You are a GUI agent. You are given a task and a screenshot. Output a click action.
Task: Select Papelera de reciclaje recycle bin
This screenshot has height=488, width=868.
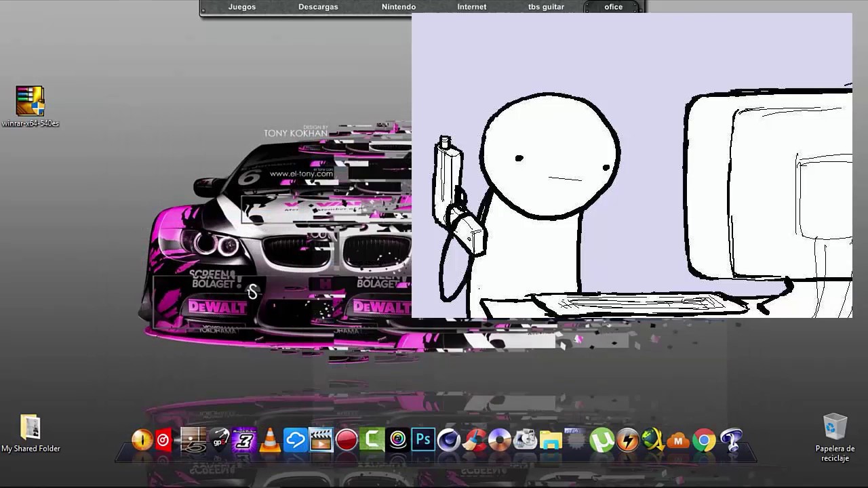coord(835,438)
